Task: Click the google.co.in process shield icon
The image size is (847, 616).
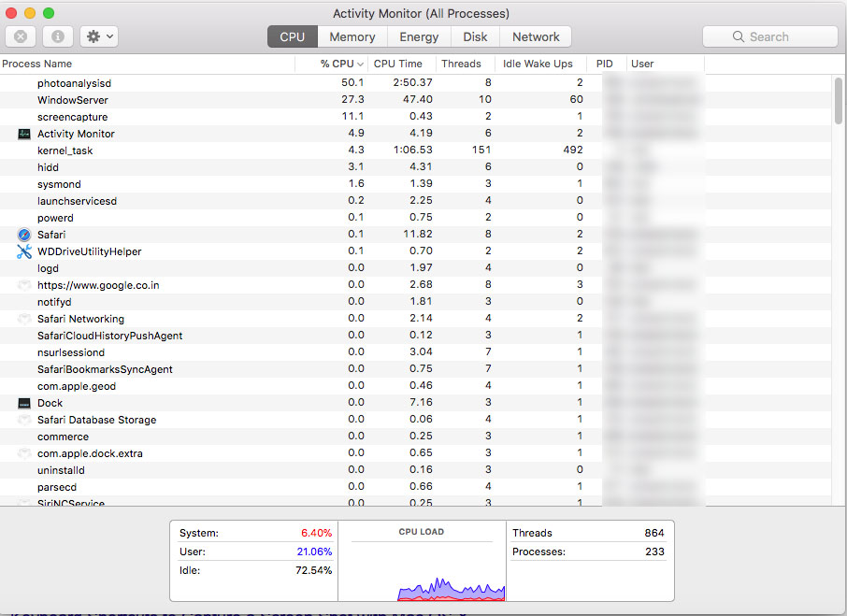Action: pyautogui.click(x=24, y=285)
